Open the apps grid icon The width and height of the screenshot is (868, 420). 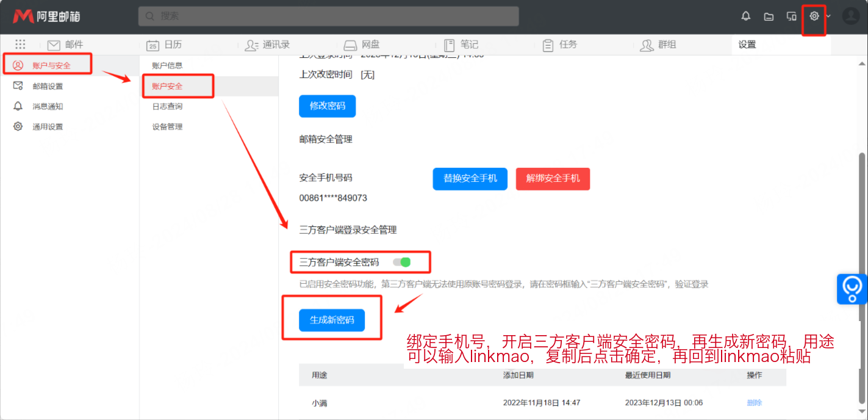pyautogui.click(x=20, y=45)
